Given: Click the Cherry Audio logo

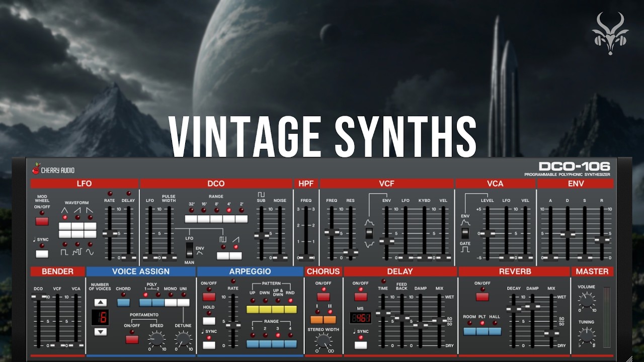Looking at the screenshot, I should pos(53,169).
